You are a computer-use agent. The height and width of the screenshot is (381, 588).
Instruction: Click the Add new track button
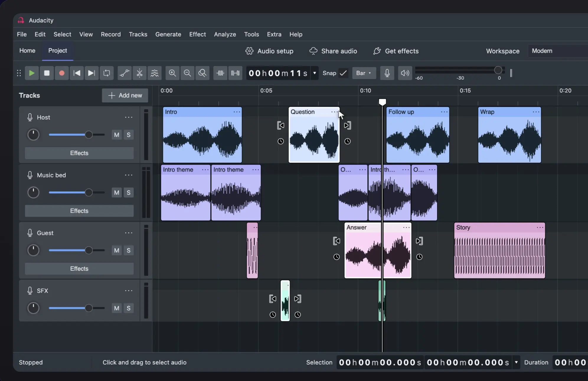pos(125,96)
